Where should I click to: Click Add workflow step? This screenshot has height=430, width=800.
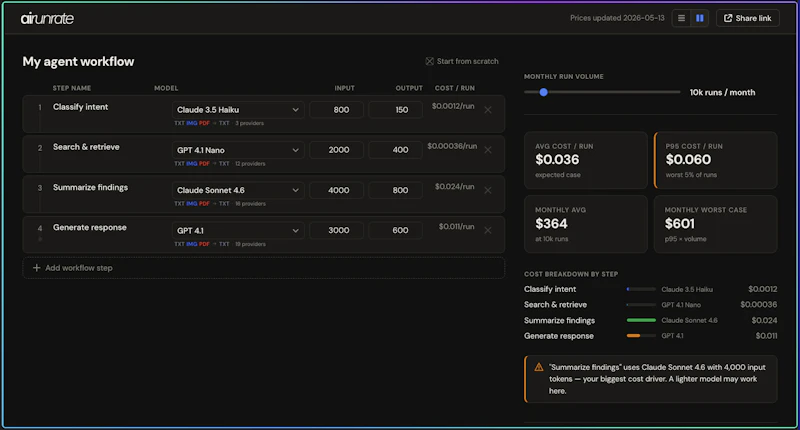click(264, 268)
